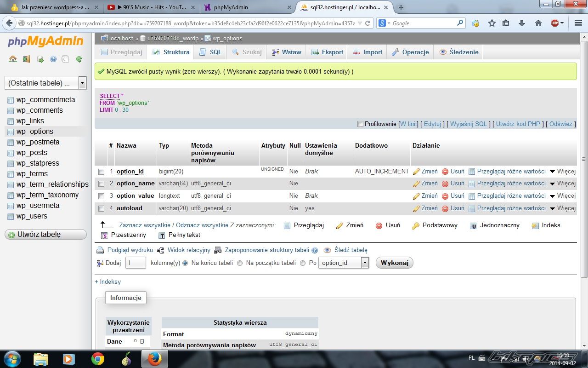Screen dimensions: 588x368
Task: Open the Eksport tab
Action: tap(328, 52)
